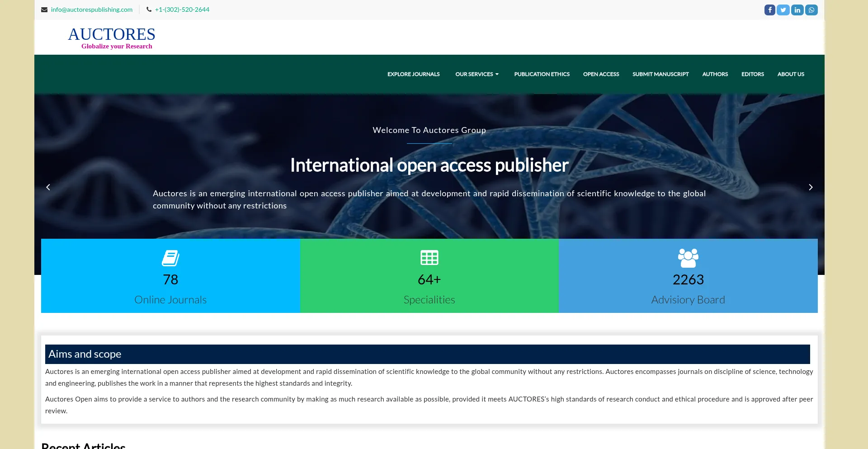Open the Authors navigation item

click(x=715, y=74)
